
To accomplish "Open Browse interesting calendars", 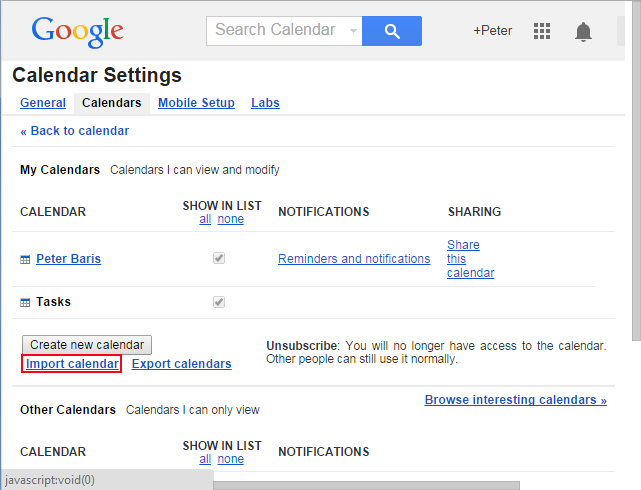I will tap(515, 400).
